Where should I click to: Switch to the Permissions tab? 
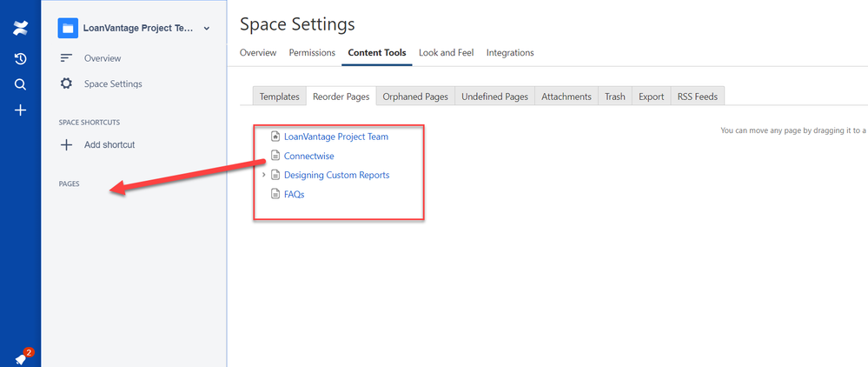click(x=312, y=53)
